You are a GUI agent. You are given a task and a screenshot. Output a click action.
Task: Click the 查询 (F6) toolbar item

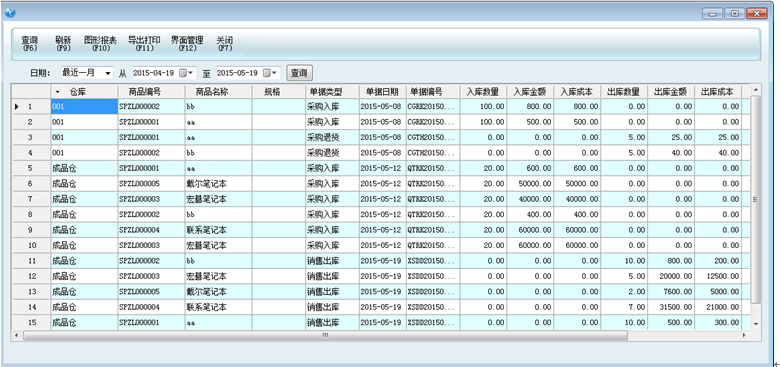(29, 44)
